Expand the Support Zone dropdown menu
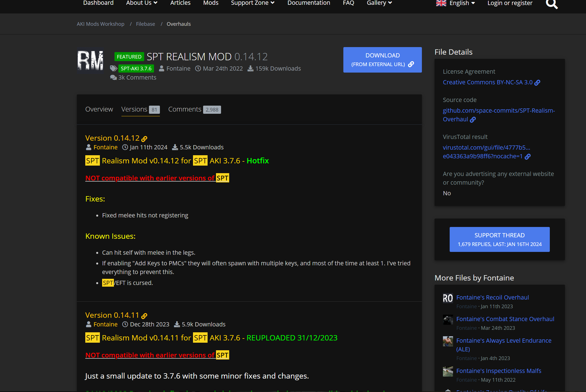Screen dimensions: 586x392 coord(252,3)
